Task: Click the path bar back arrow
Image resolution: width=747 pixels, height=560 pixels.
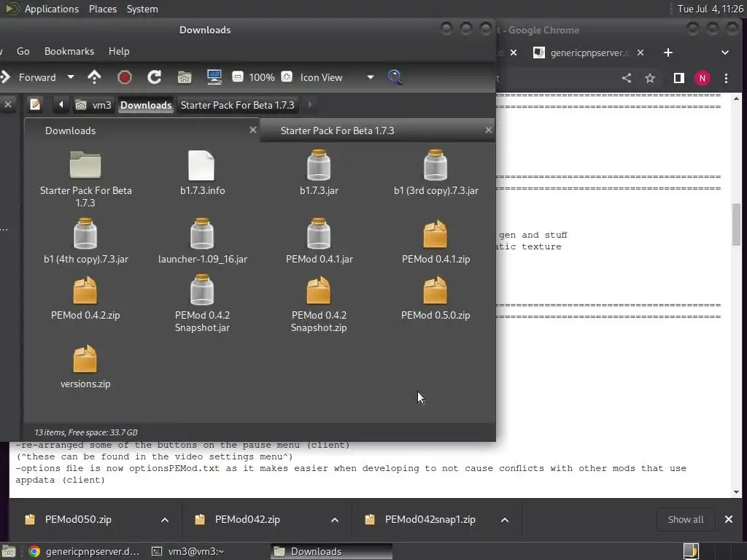Action: pos(61,104)
